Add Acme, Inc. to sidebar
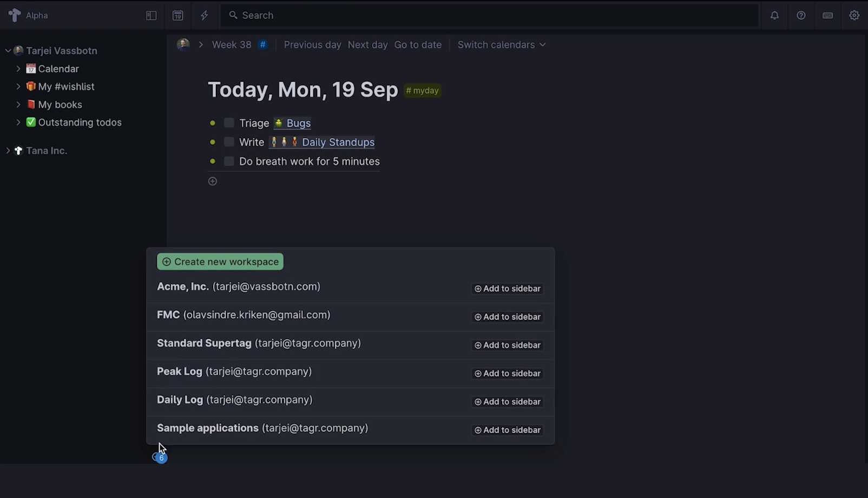 508,289
